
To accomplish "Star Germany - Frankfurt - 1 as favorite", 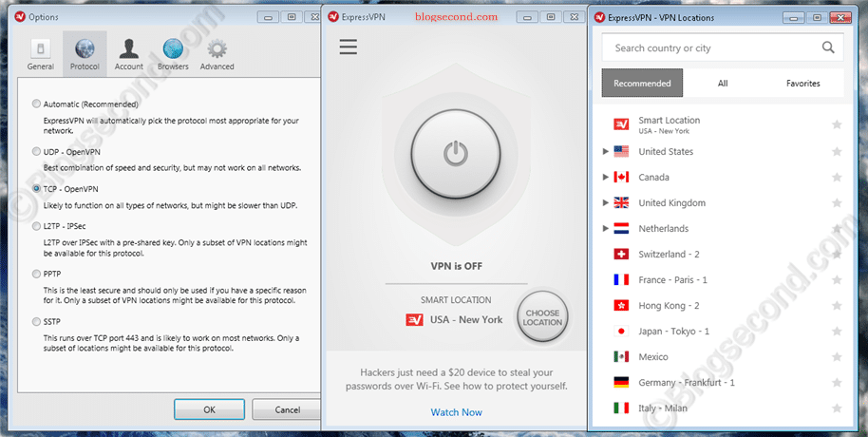I will pos(837,383).
